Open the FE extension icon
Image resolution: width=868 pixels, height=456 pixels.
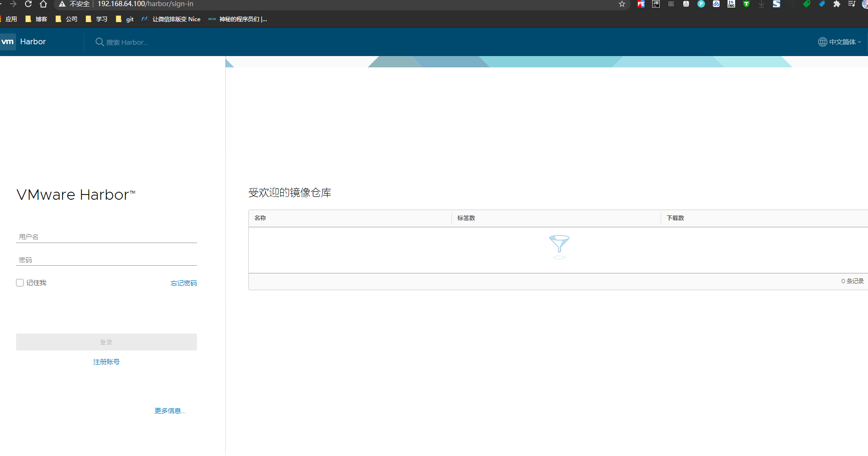pyautogui.click(x=641, y=4)
